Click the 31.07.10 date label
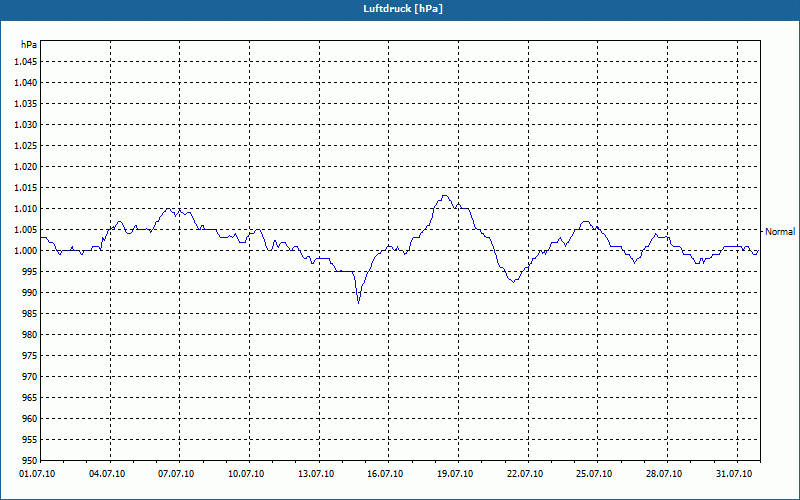Viewport: 800px width, 500px height. (734, 474)
